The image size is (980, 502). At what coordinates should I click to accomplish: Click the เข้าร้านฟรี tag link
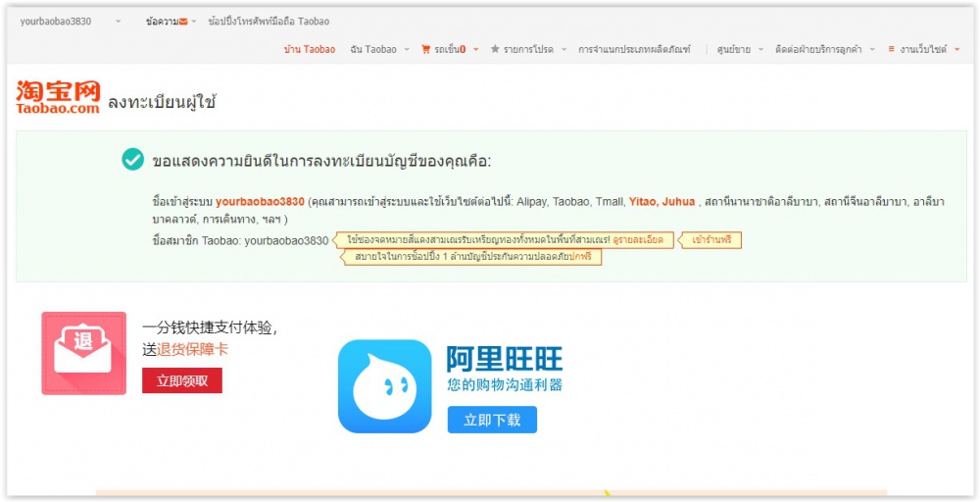pos(711,240)
